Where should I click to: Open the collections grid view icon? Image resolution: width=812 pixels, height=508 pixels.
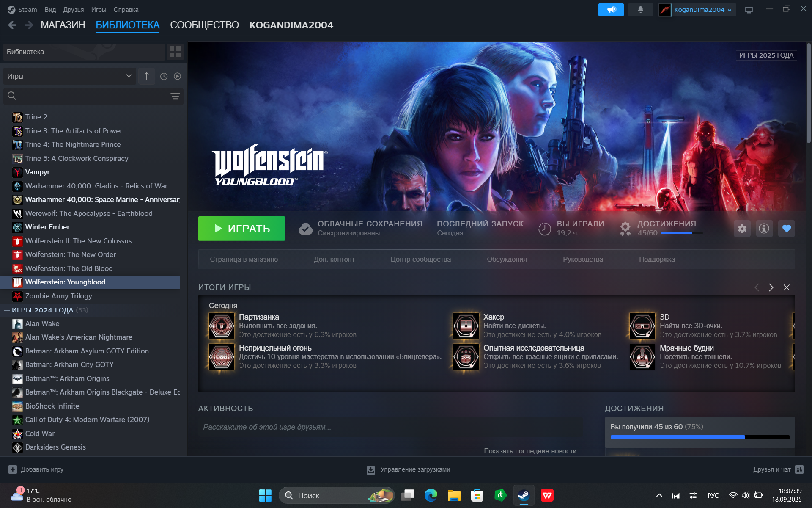[175, 52]
